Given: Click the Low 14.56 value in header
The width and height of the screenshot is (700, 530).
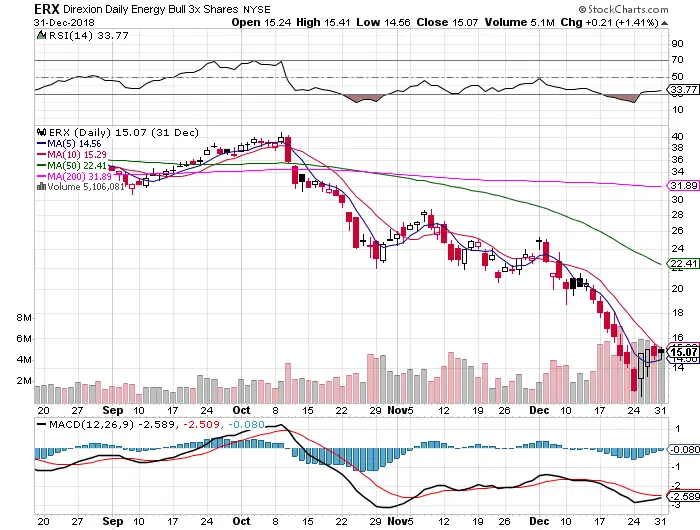Looking at the screenshot, I should tap(383, 22).
